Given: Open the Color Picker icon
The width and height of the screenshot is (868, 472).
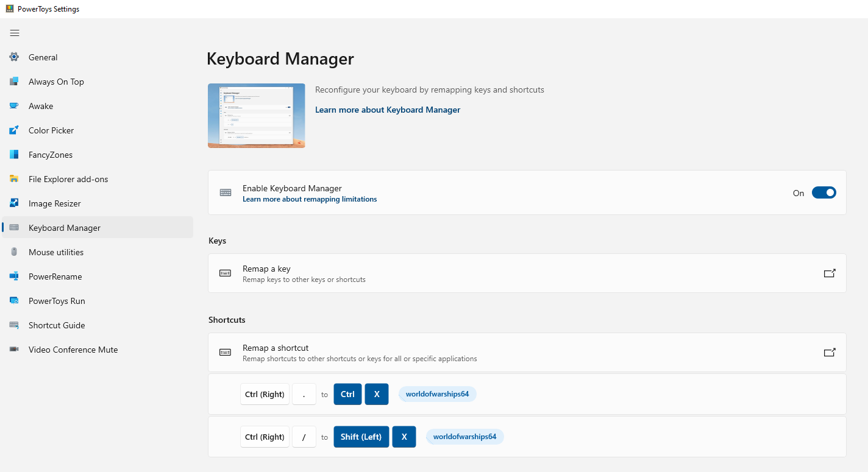Looking at the screenshot, I should [x=14, y=130].
